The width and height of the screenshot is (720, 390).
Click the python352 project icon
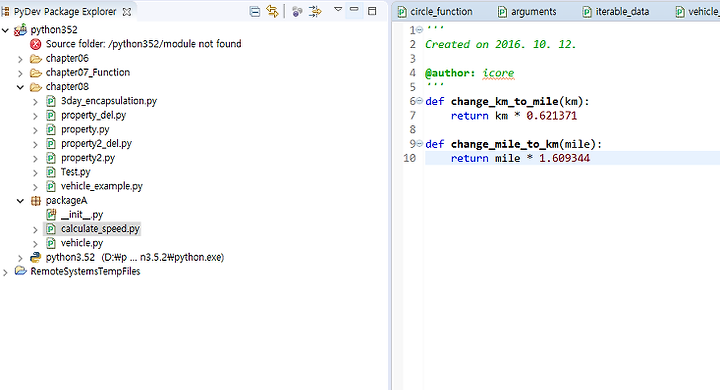[x=21, y=30]
